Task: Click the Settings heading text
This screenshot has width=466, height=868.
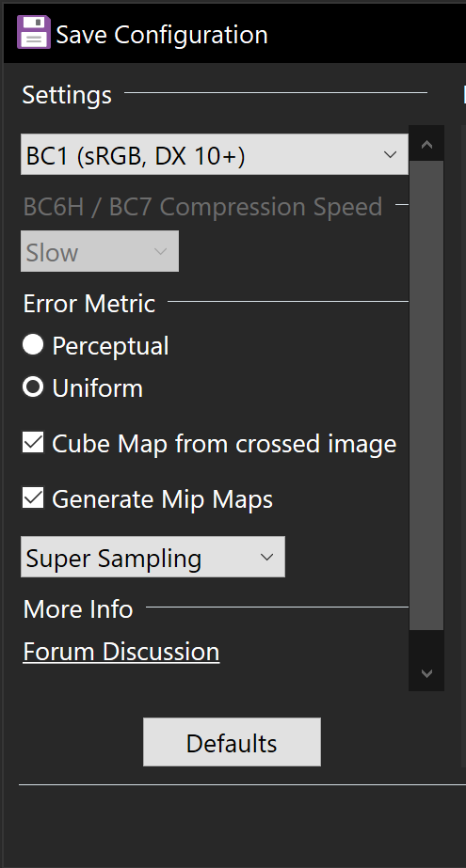Action: coord(67,95)
